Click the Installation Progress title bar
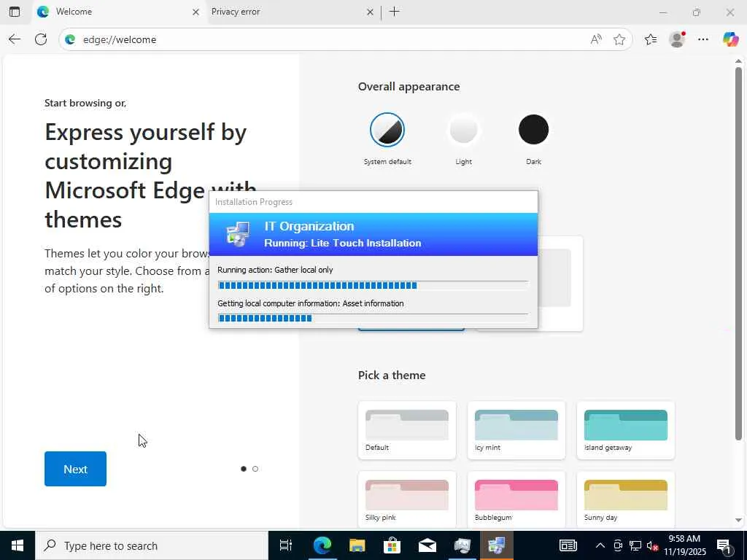The image size is (747, 560). pyautogui.click(x=373, y=202)
